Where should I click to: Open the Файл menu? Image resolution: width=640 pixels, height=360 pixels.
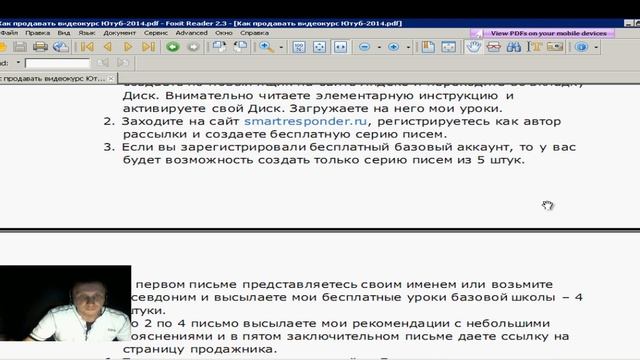tap(9, 33)
